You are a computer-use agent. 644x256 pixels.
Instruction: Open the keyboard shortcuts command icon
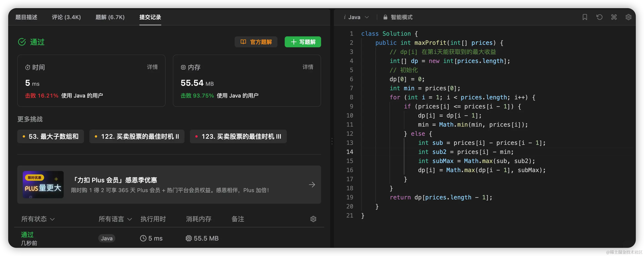[x=614, y=17]
